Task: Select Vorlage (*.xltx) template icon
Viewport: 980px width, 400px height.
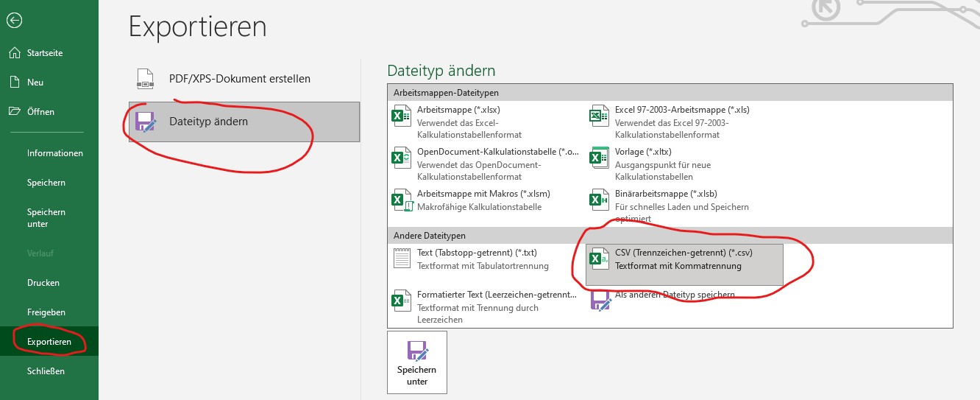Action: (x=599, y=158)
